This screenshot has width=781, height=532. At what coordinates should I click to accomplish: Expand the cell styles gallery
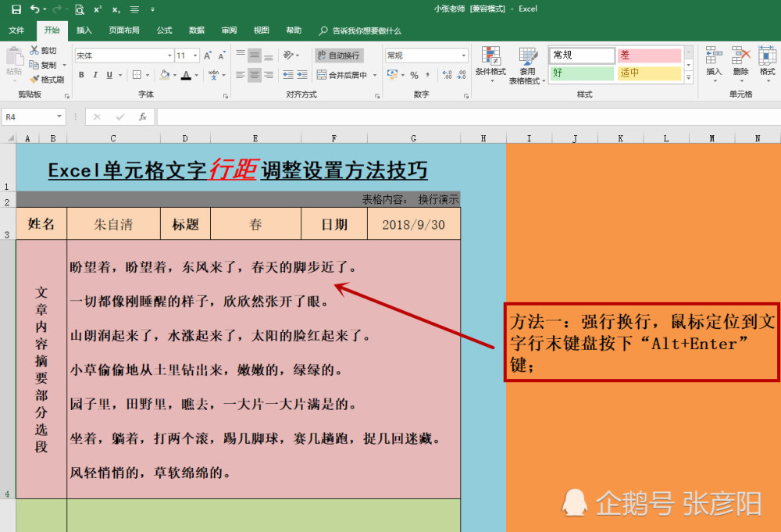689,77
